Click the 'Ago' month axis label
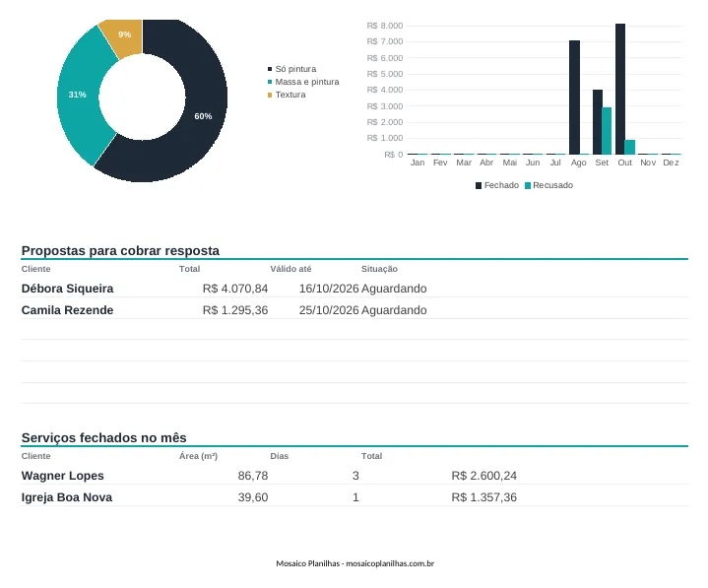708x588 pixels. coord(578,163)
